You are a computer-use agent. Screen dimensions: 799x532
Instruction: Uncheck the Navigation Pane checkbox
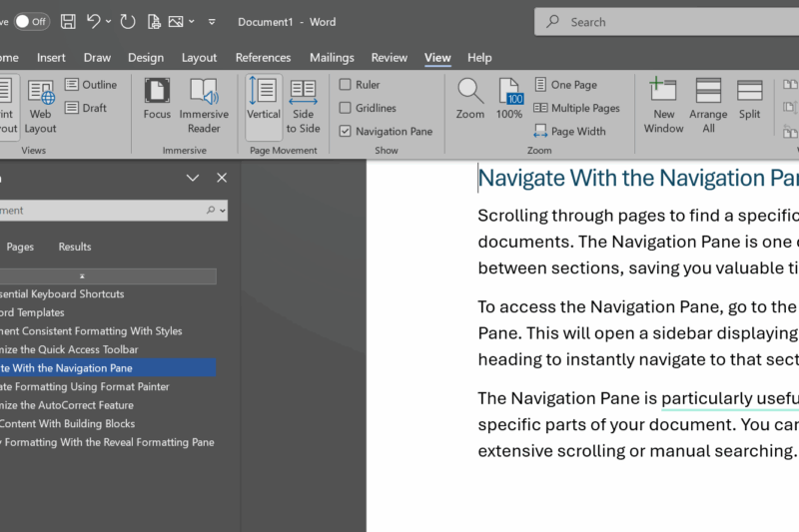(x=345, y=132)
